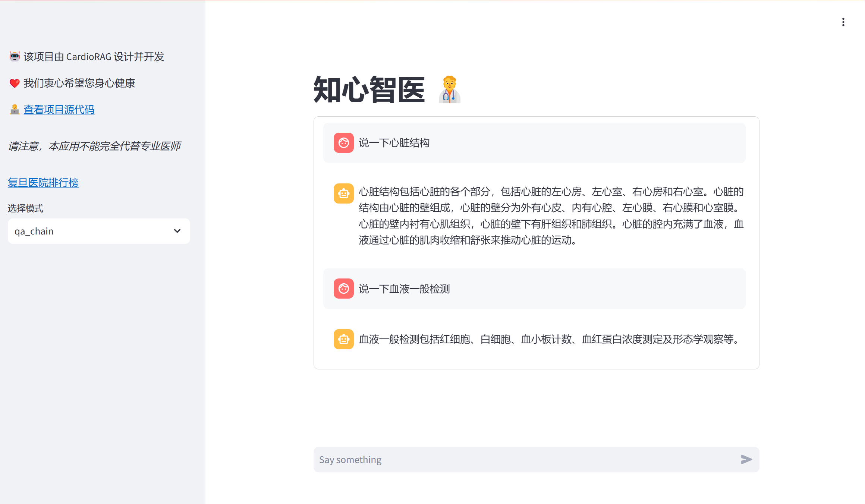This screenshot has width=865, height=504.
Task: Click the red heart emoji
Action: click(15, 83)
